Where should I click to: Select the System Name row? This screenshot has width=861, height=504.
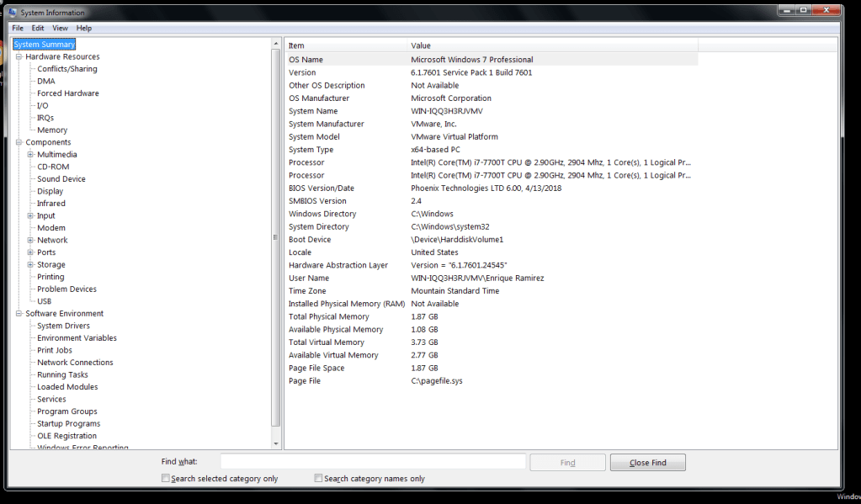(x=492, y=111)
